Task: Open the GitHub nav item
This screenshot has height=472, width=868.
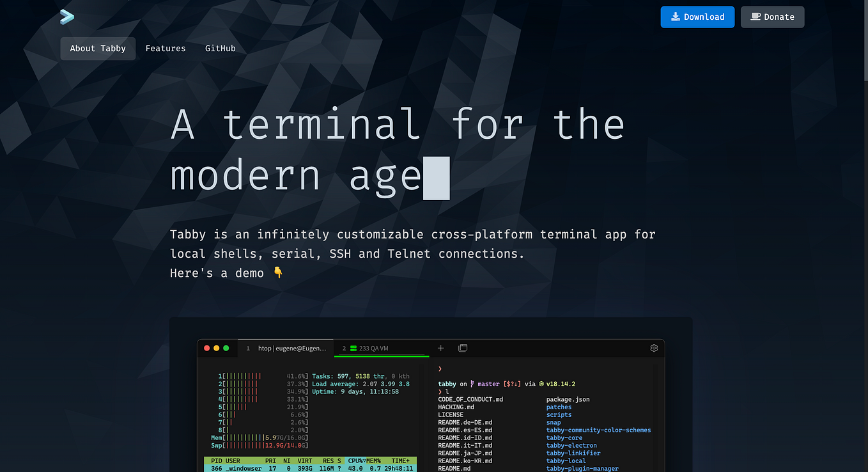Action: [220, 48]
